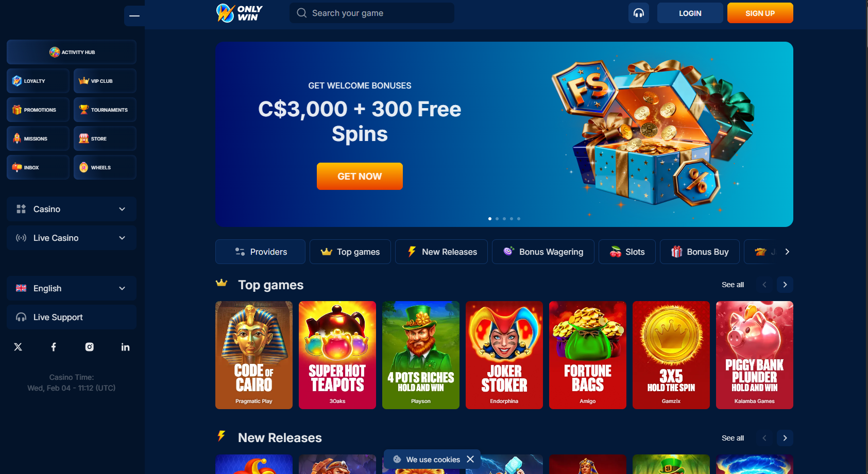Select the Bonus Wagering category tab
Viewport: 868px width, 474px height.
[x=543, y=252]
